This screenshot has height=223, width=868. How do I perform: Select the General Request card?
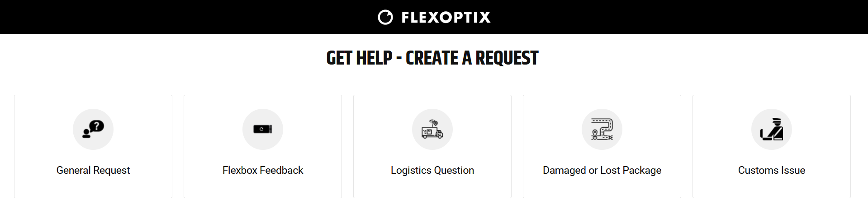(93, 146)
